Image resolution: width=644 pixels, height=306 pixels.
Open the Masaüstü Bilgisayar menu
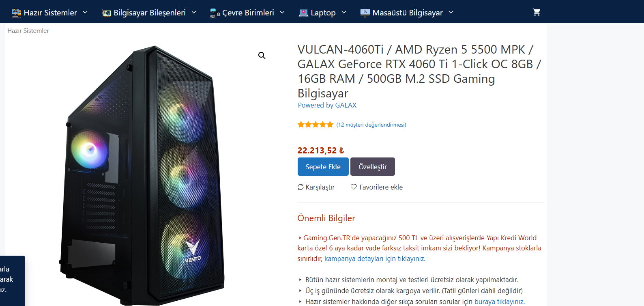[408, 13]
